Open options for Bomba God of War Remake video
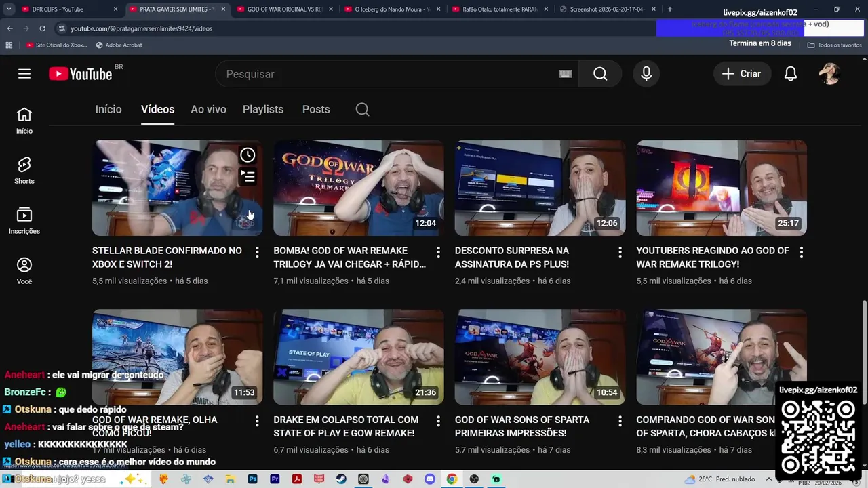The height and width of the screenshot is (488, 868). (438, 252)
